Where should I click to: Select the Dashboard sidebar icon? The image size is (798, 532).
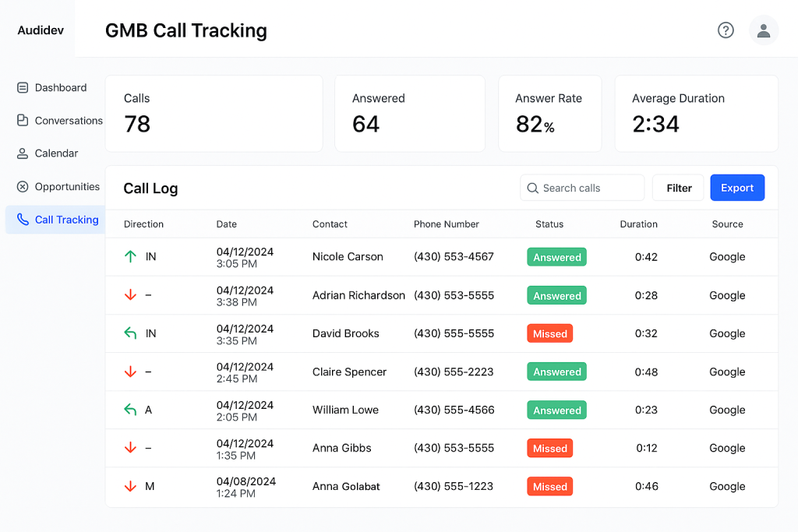tap(21, 87)
